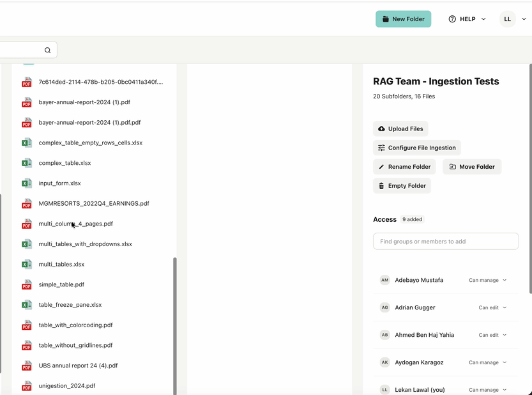Viewport: 532px width, 395px height.
Task: Click the search magnifier icon
Action: pos(48,50)
